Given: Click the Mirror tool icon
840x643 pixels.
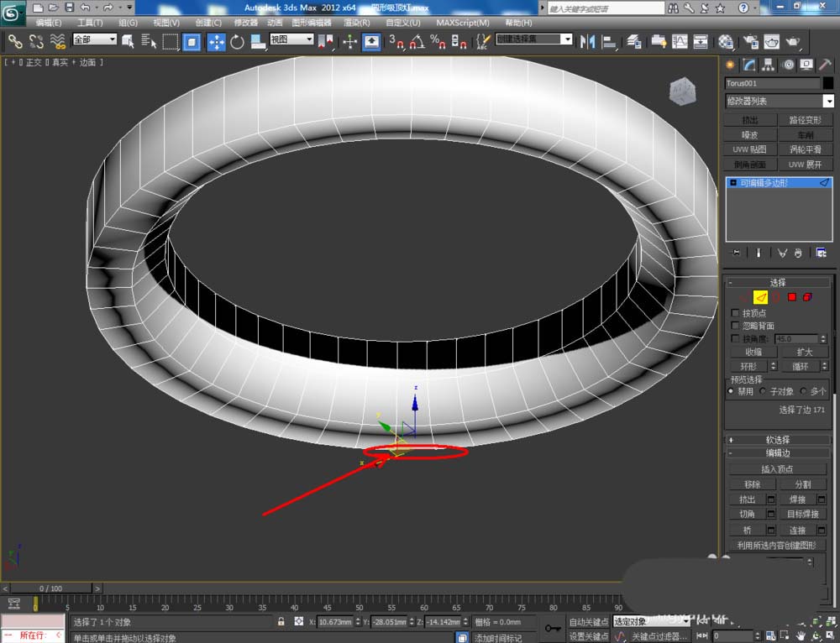Looking at the screenshot, I should pyautogui.click(x=588, y=41).
